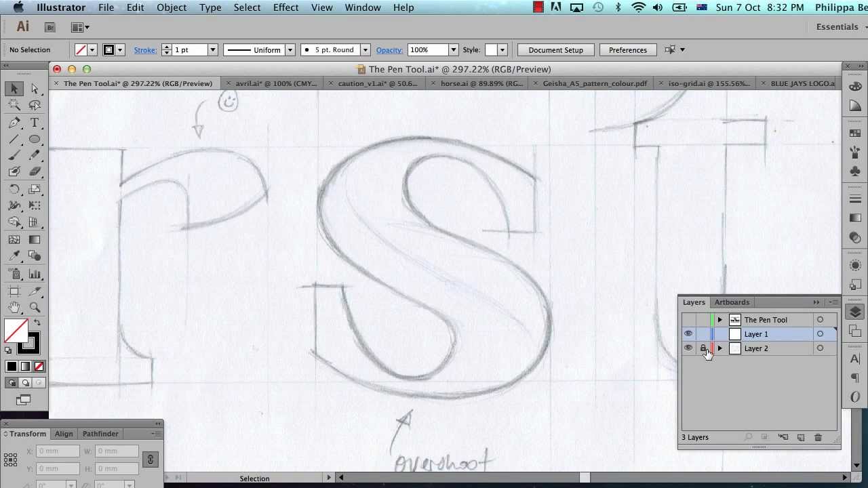The height and width of the screenshot is (488, 868).
Task: Show The Pen Tool layer visibility box
Action: click(x=688, y=320)
